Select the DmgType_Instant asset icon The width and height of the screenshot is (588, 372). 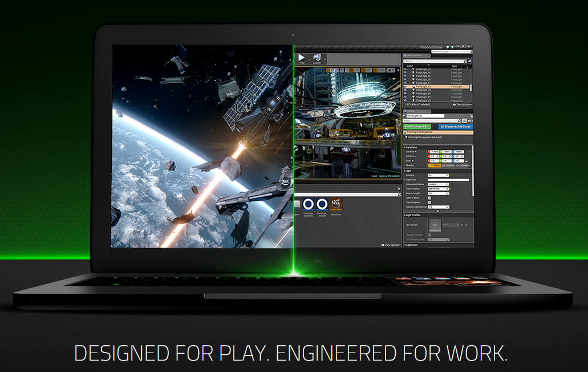coord(322,204)
